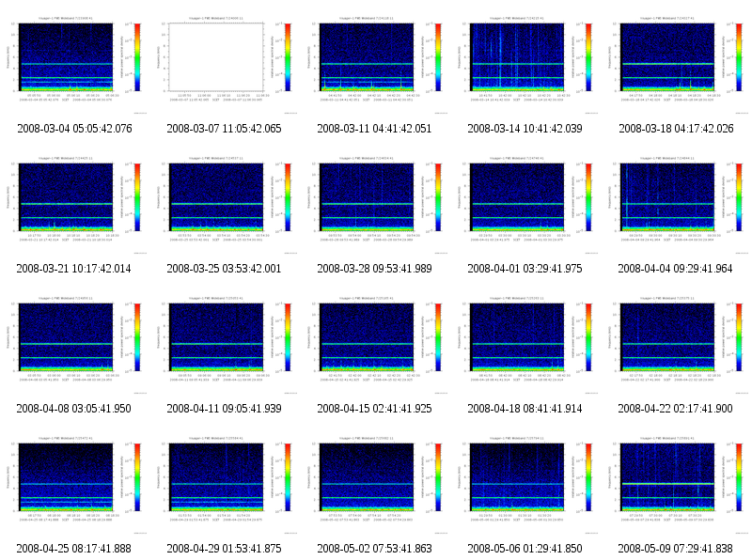The width and height of the screenshot is (752, 560).
Task: Click the caption text 2008-03-18 04:17:42.026
Action: (676, 129)
